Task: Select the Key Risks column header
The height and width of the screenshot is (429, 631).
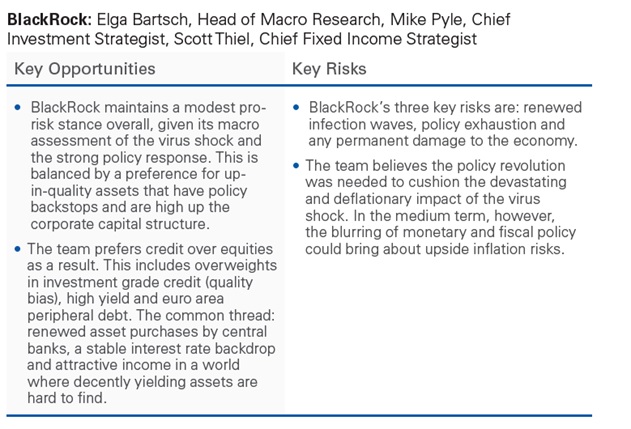Action: 329,69
